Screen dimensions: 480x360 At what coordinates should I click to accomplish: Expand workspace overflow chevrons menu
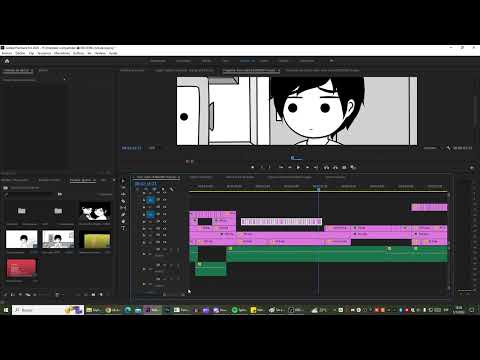[331, 61]
